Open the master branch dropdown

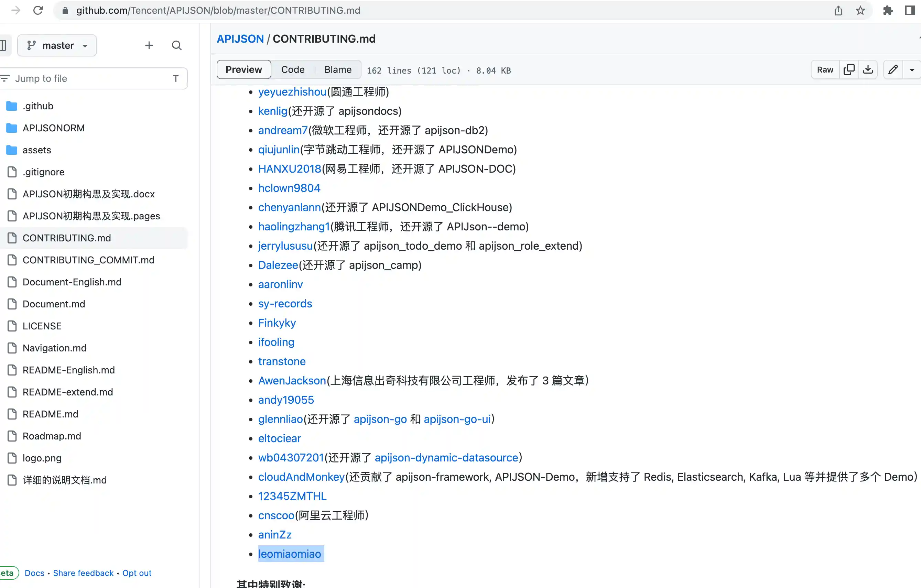57,45
